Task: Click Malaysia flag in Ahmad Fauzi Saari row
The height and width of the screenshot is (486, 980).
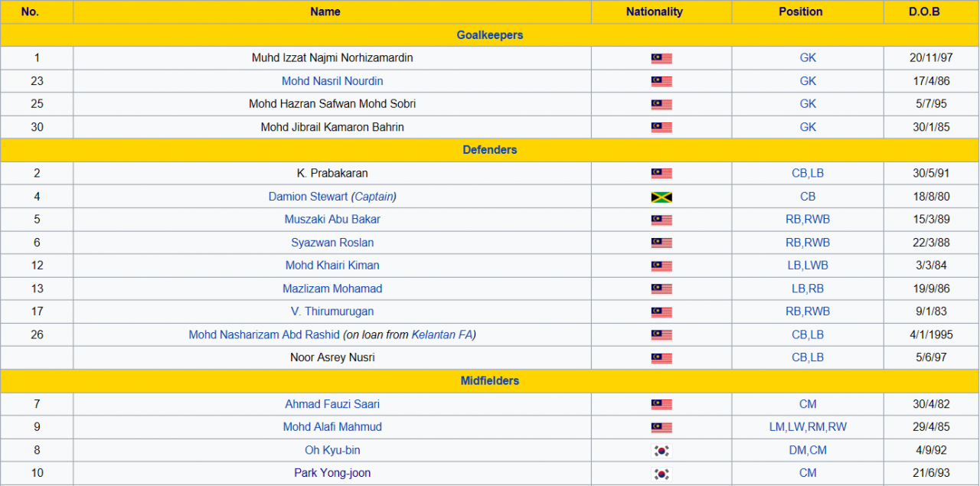Action: click(x=661, y=404)
